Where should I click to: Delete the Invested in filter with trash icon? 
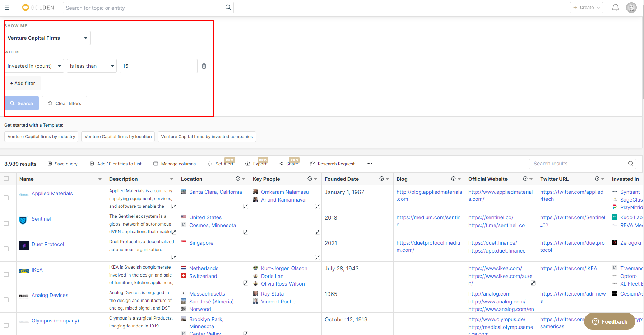[x=204, y=66]
